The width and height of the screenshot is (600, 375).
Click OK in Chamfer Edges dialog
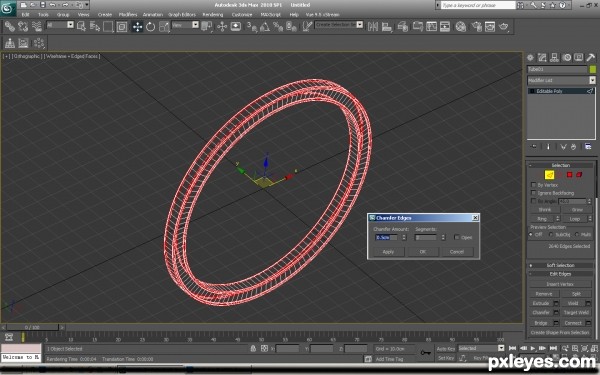pyautogui.click(x=422, y=252)
